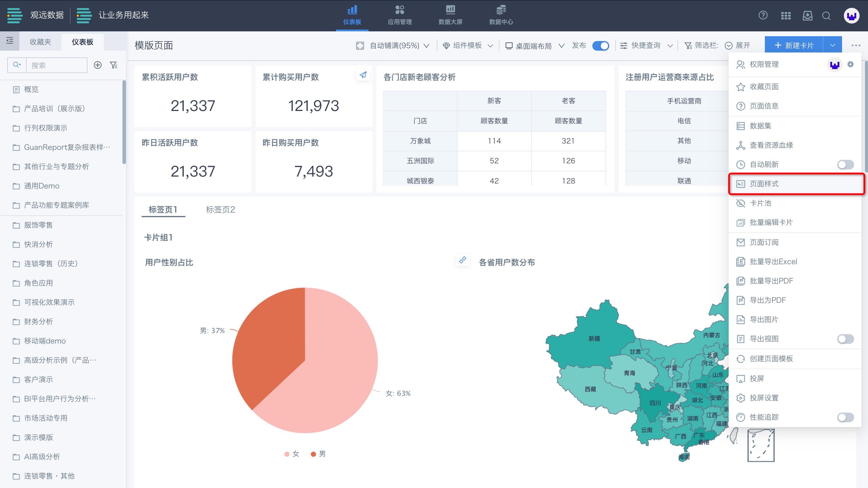Click the add circle icon beside search box
This screenshot has height=488, width=868.
click(x=98, y=65)
